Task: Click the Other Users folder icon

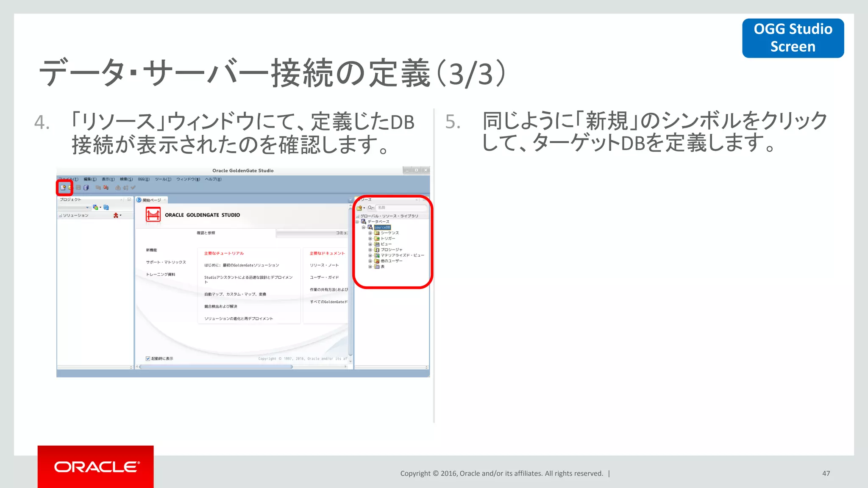Action: pos(377,261)
